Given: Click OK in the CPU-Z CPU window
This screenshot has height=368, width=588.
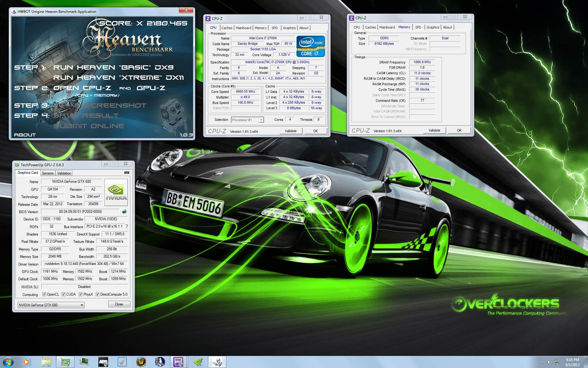Looking at the screenshot, I should pos(315,131).
